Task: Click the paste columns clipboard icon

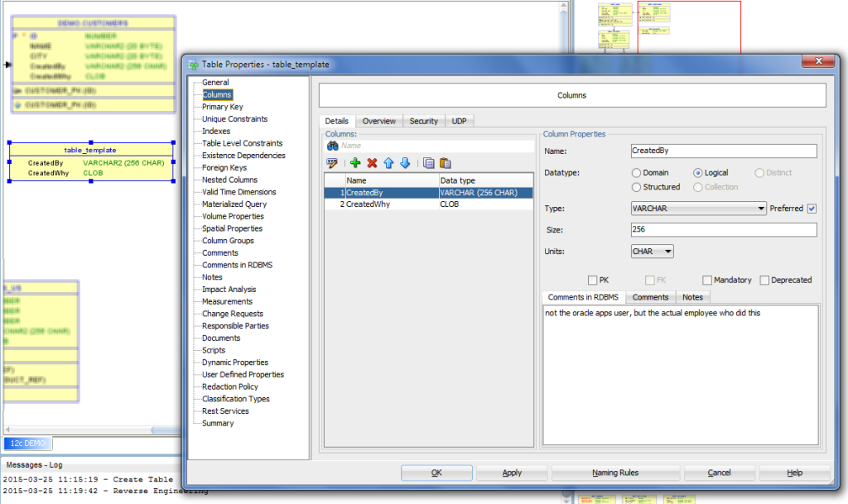Action: [445, 163]
